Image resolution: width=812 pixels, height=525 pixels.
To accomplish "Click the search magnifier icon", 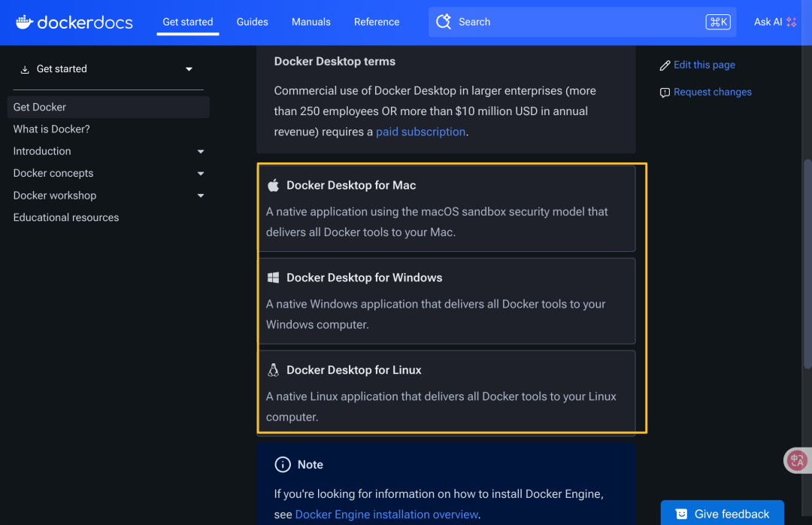I will pyautogui.click(x=444, y=22).
